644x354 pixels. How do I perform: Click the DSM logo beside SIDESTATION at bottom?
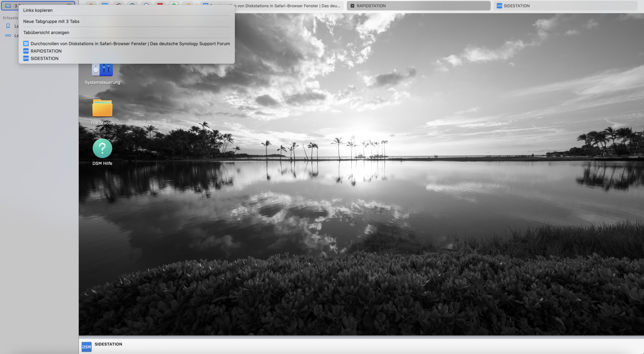click(86, 347)
